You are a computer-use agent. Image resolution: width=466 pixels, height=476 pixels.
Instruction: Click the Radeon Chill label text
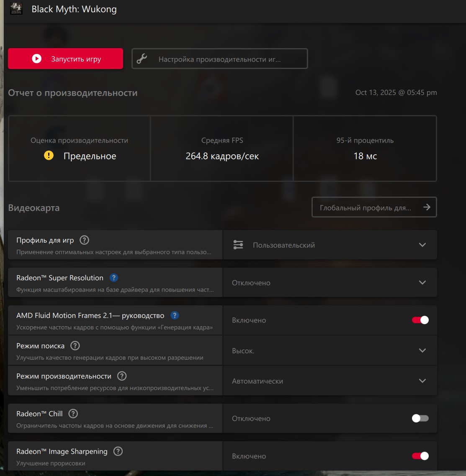39,414
